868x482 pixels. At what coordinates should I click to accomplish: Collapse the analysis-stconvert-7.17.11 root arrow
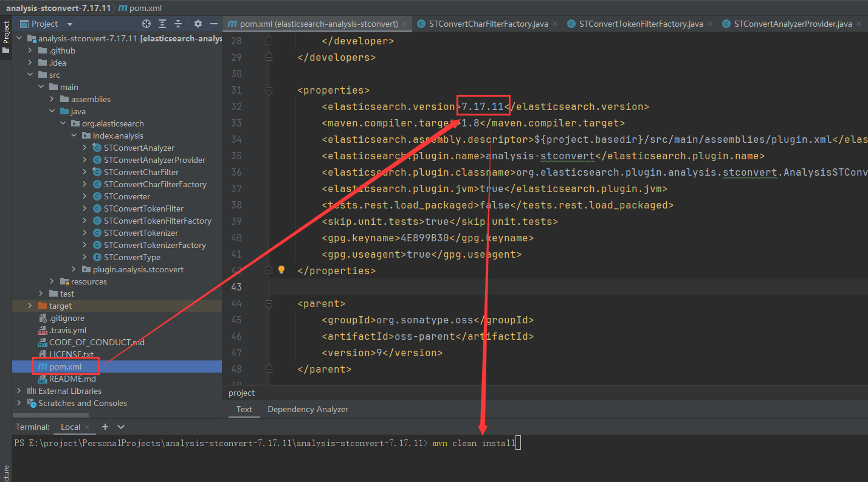point(19,38)
